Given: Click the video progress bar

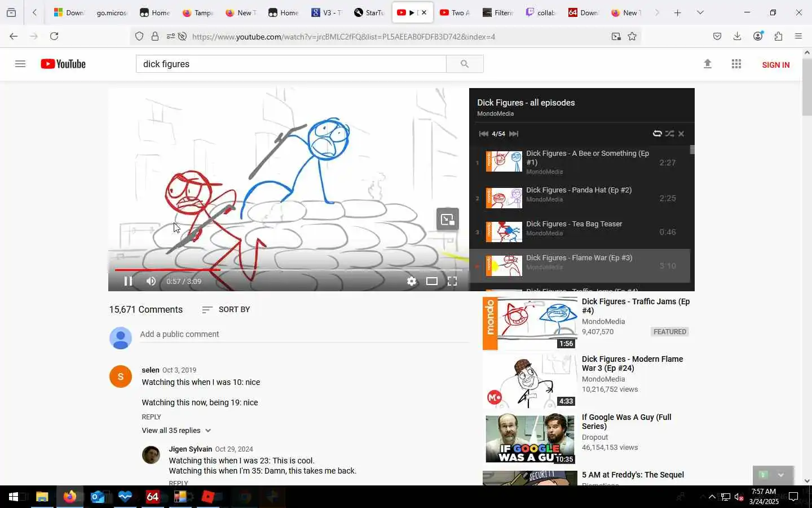Looking at the screenshot, I should (x=289, y=270).
